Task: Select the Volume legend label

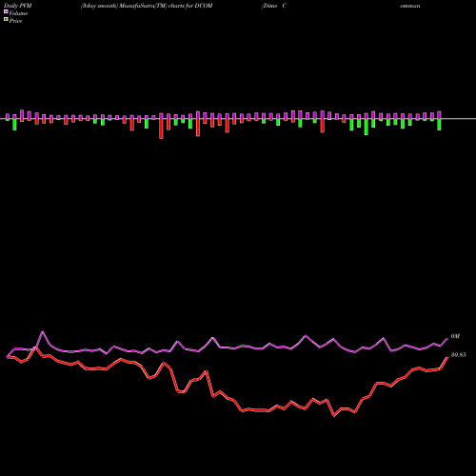Action: point(18,13)
